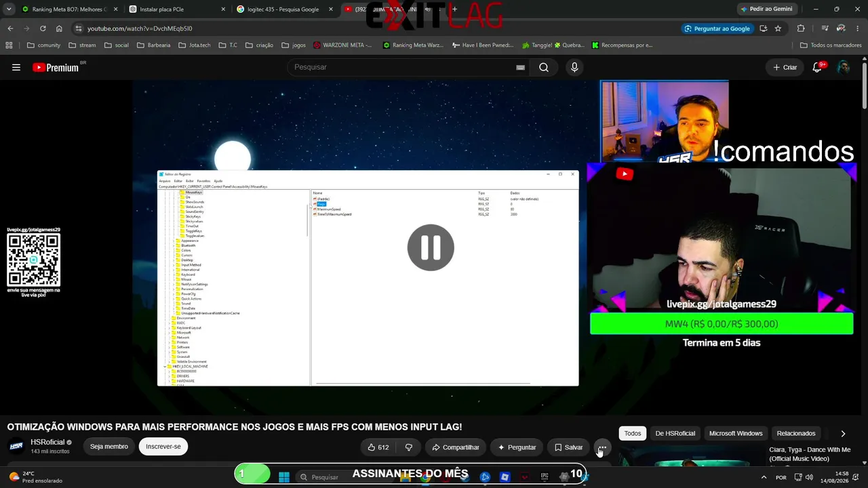Open the Chrome three-dot menu
868x488 pixels.
[x=858, y=28]
